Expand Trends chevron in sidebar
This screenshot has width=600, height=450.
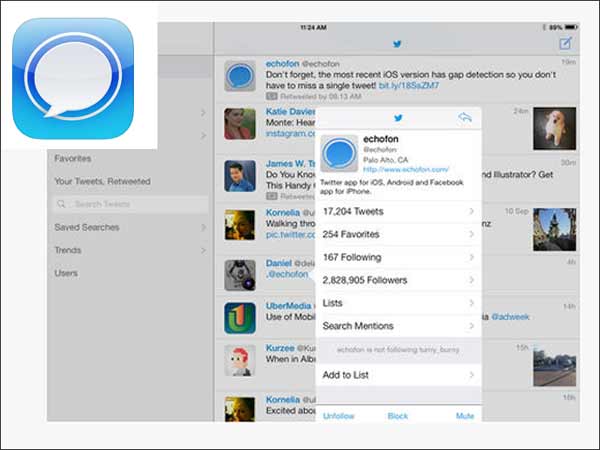[203, 250]
